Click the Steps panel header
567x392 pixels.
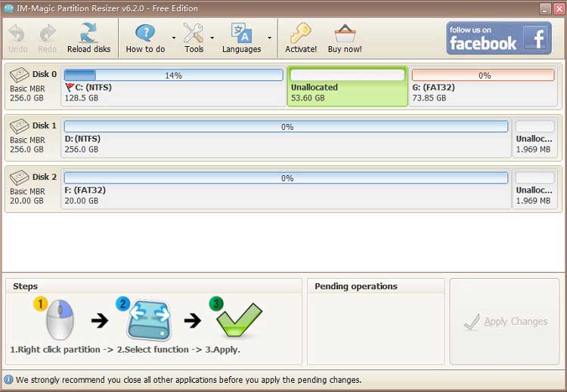(x=25, y=286)
